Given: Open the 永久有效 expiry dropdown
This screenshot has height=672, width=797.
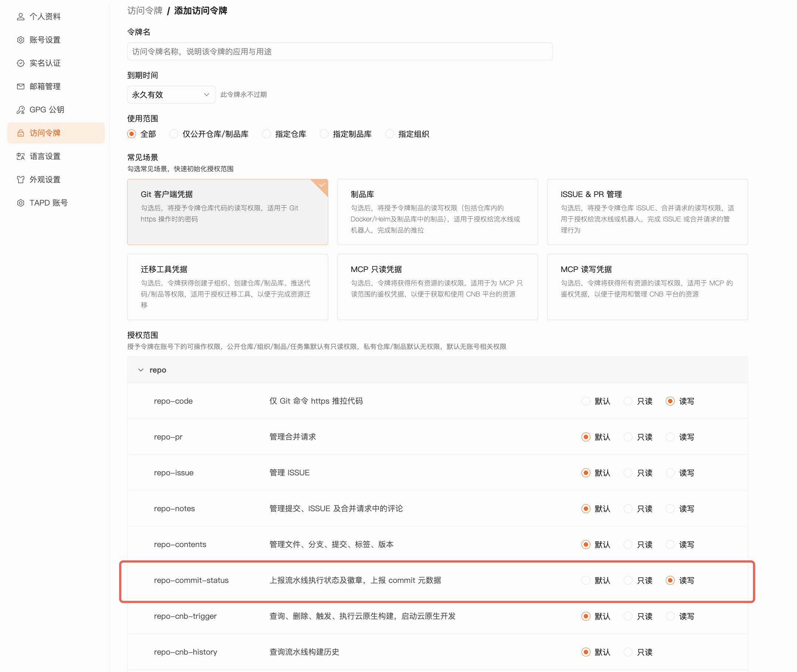Looking at the screenshot, I should [171, 95].
